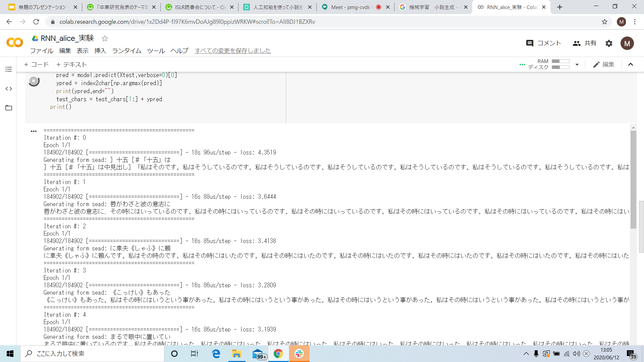
Task: Open the comment panel
Action: (x=543, y=43)
